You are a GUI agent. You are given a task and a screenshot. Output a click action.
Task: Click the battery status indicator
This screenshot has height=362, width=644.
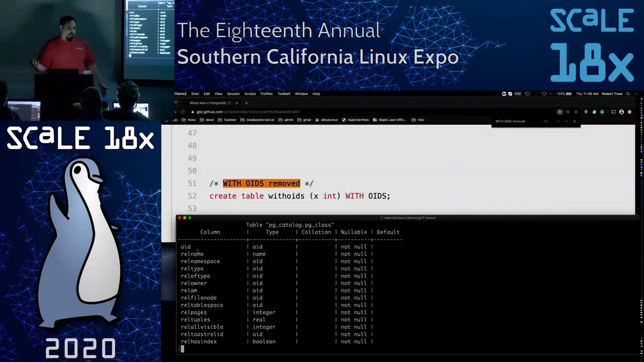(564, 94)
